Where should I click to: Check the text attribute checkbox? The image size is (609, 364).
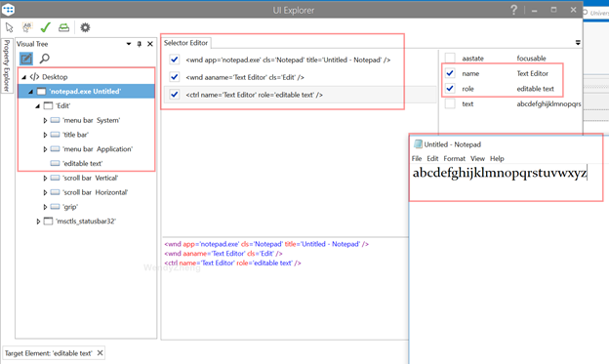pos(450,103)
